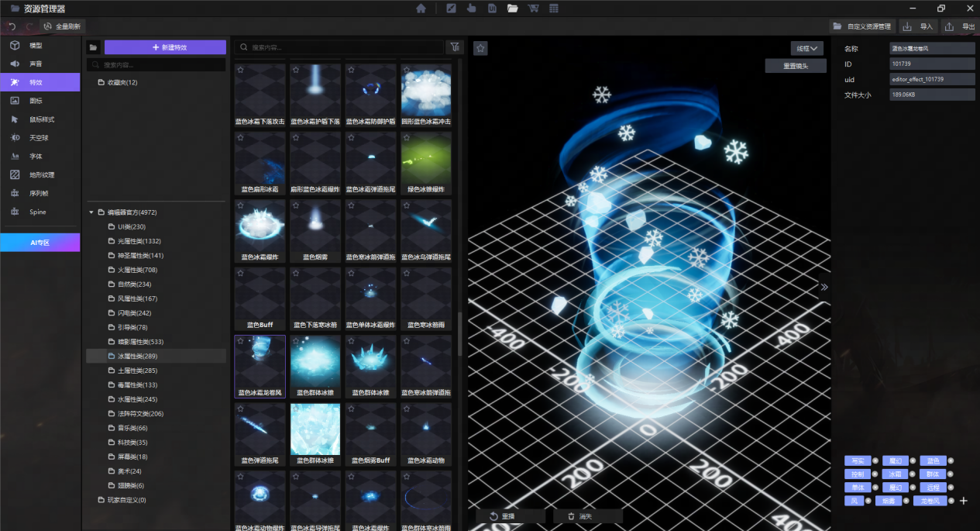Image resolution: width=980 pixels, height=531 pixels.
Task: Click the 消失 button below the preview
Action: point(588,516)
